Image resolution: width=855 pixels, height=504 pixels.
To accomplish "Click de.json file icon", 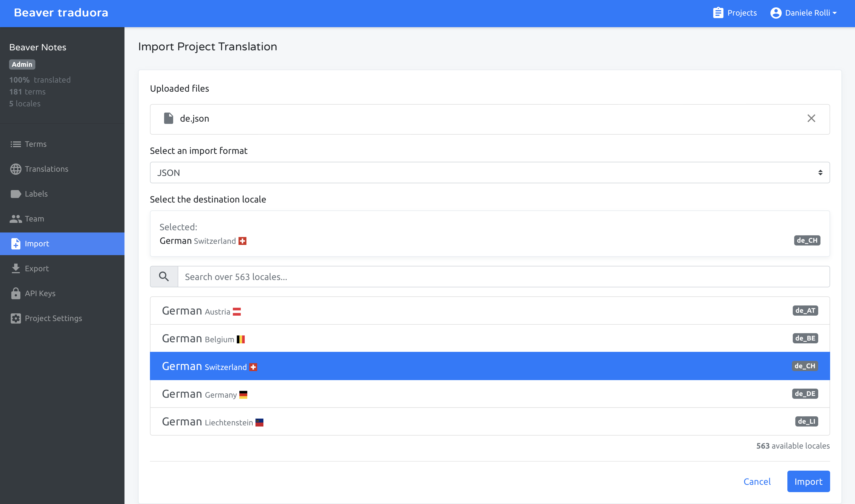I will pyautogui.click(x=169, y=118).
